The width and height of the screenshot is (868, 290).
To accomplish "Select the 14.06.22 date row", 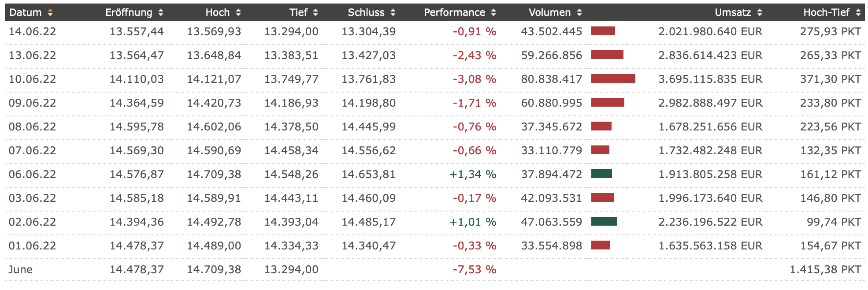I will pos(33,32).
